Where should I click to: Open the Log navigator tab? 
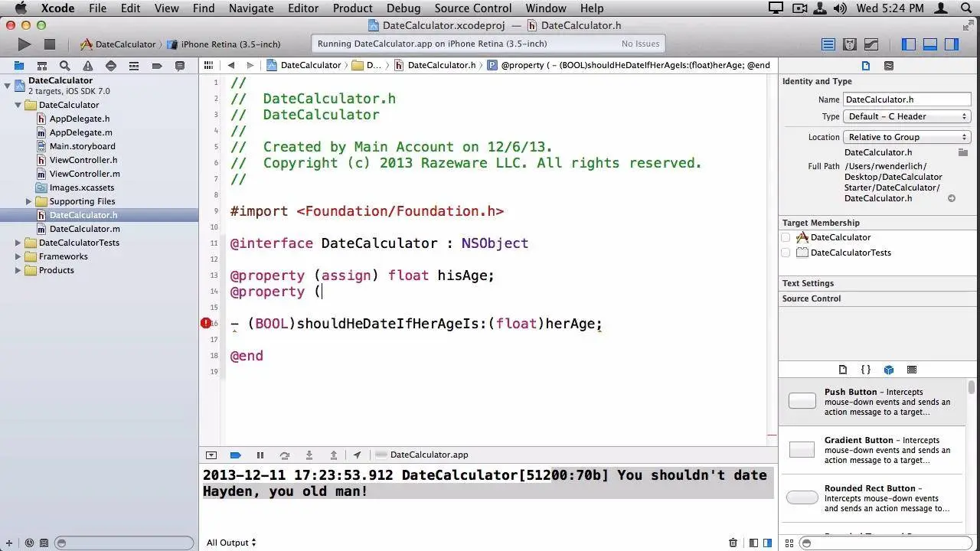(180, 66)
